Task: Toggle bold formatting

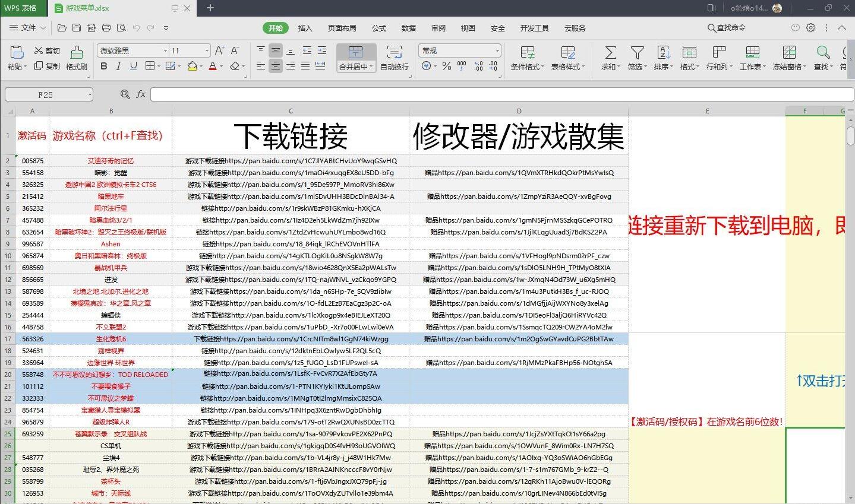Action: [102, 66]
